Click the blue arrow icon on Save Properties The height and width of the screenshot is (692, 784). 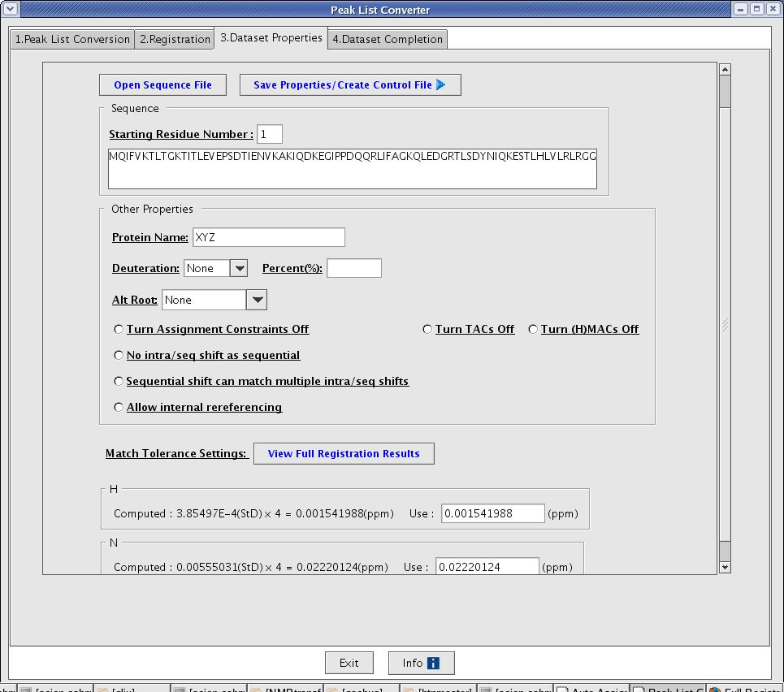[441, 85]
